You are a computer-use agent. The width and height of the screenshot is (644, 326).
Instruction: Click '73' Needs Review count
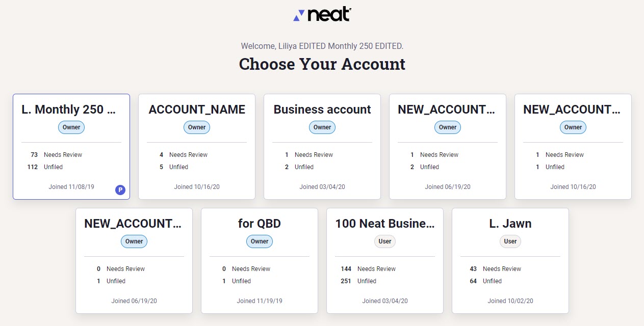(x=34, y=155)
